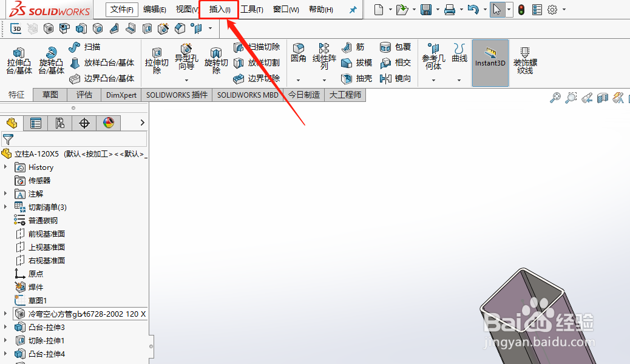The width and height of the screenshot is (630, 364).
Task: Expand the Save dropdown arrow
Action: tap(438, 10)
